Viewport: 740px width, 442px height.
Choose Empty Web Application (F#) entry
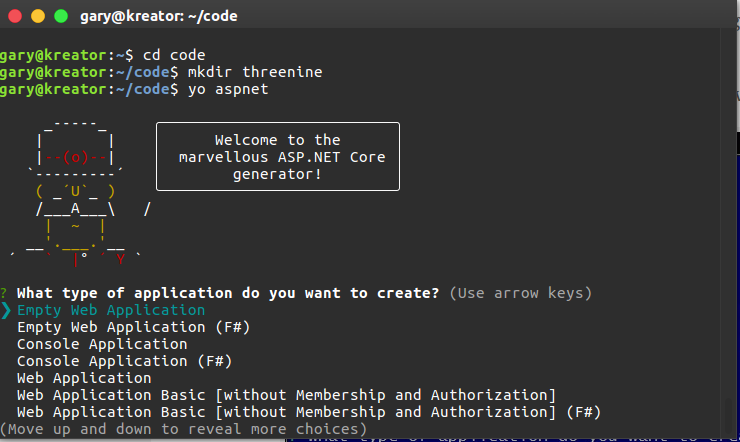134,327
